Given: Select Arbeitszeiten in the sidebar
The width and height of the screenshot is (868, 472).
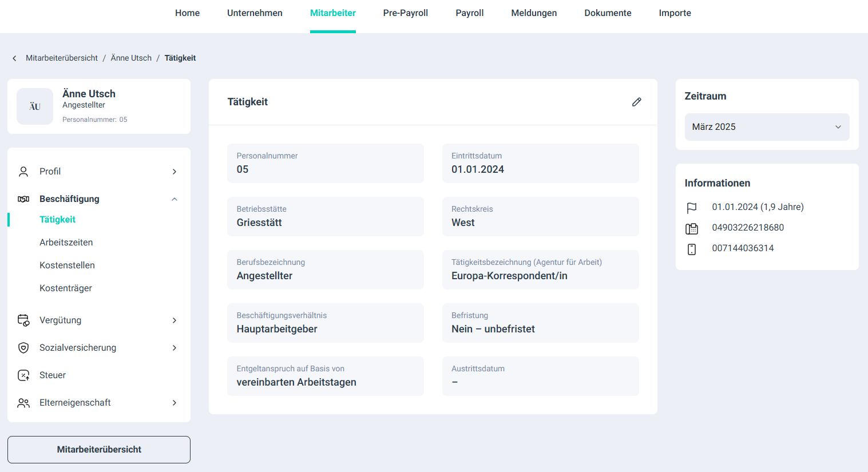Looking at the screenshot, I should point(66,243).
